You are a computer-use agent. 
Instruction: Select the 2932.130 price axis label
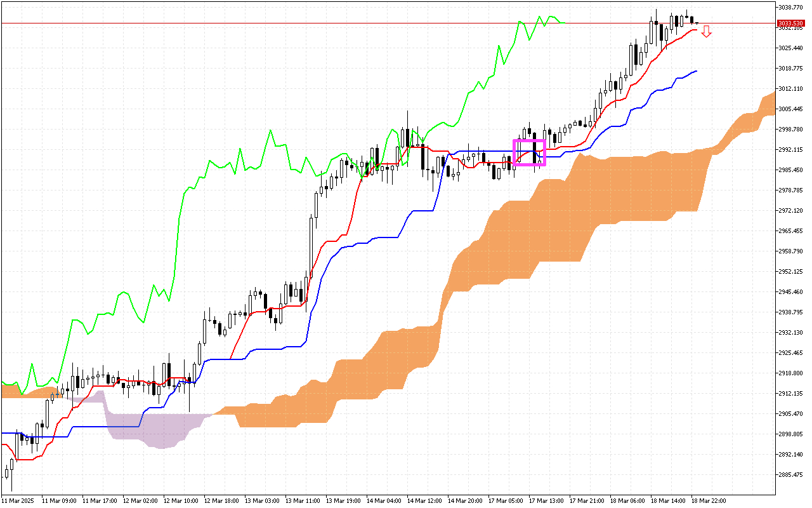point(790,333)
